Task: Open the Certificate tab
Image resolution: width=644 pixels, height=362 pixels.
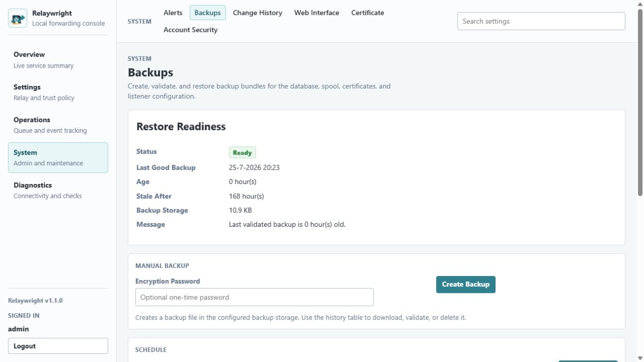Action: (368, 13)
